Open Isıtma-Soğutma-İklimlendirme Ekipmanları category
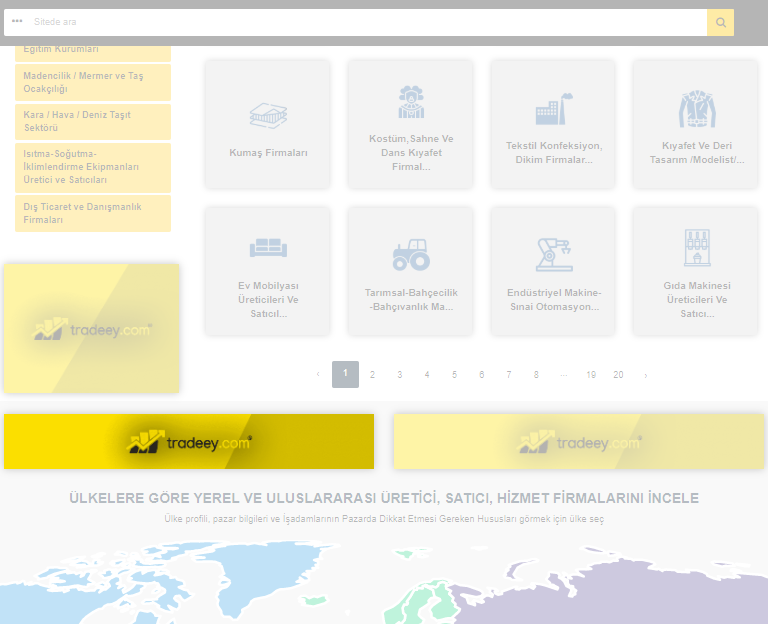 point(93,167)
